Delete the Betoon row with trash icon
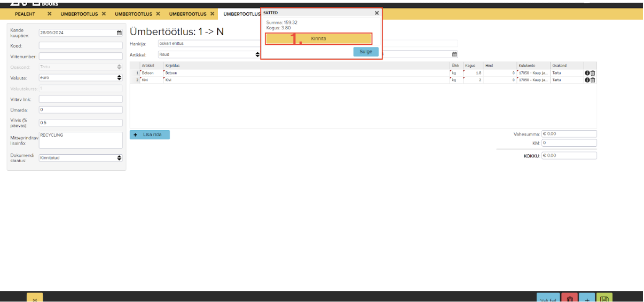Screen dimensions: 644x302 [593, 73]
